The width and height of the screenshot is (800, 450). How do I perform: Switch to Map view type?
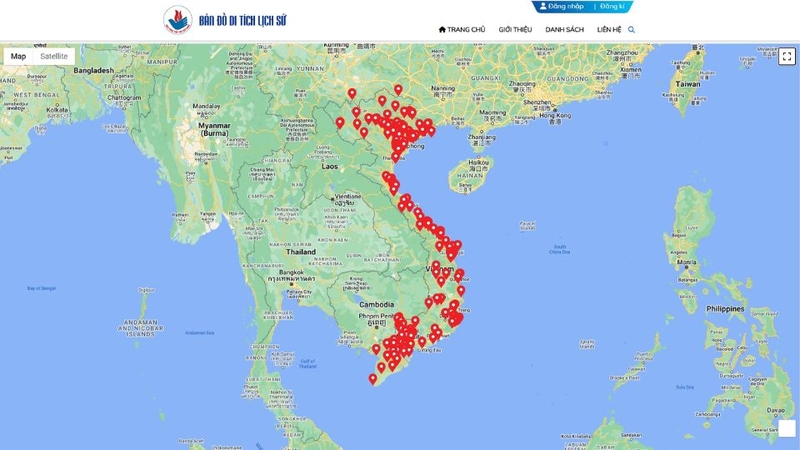click(x=18, y=56)
